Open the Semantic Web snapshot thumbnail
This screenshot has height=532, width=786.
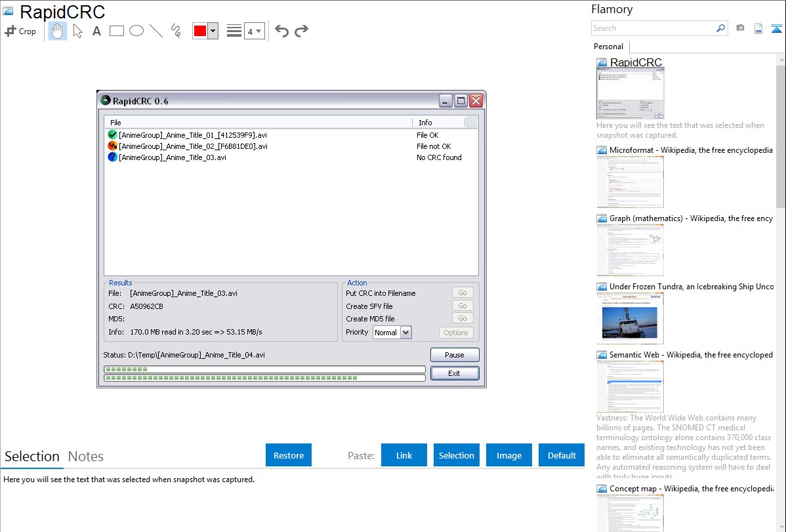630,386
